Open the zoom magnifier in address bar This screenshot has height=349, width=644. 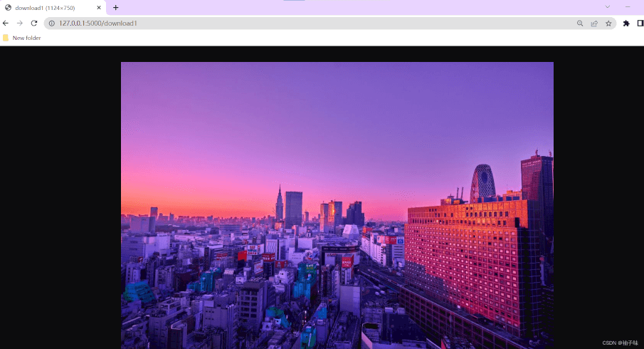click(580, 24)
